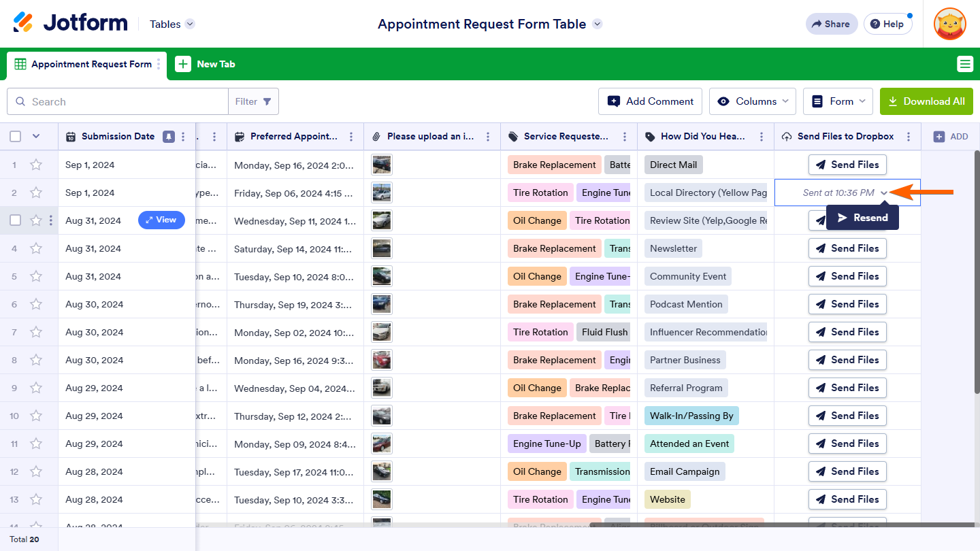Expand the Tables product dropdown
The height and width of the screenshot is (551, 980).
click(172, 24)
